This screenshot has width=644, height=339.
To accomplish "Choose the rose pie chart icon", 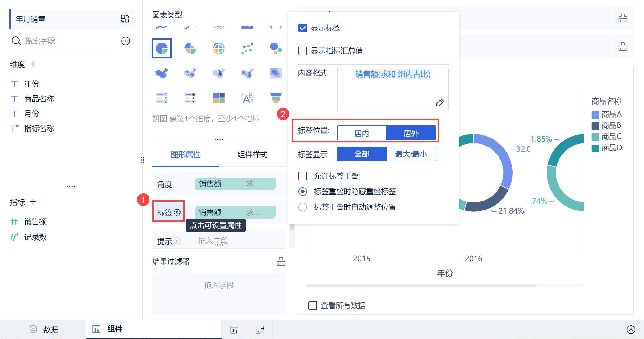I will click(190, 48).
